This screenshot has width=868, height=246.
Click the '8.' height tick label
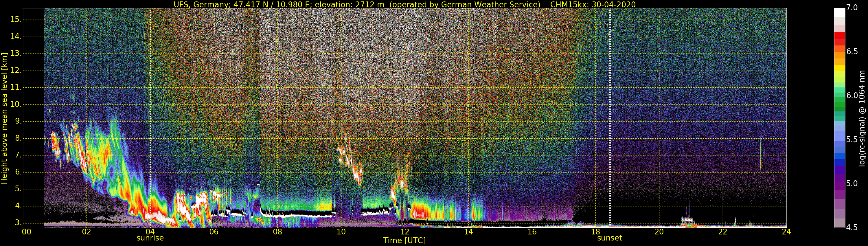[x=18, y=138]
